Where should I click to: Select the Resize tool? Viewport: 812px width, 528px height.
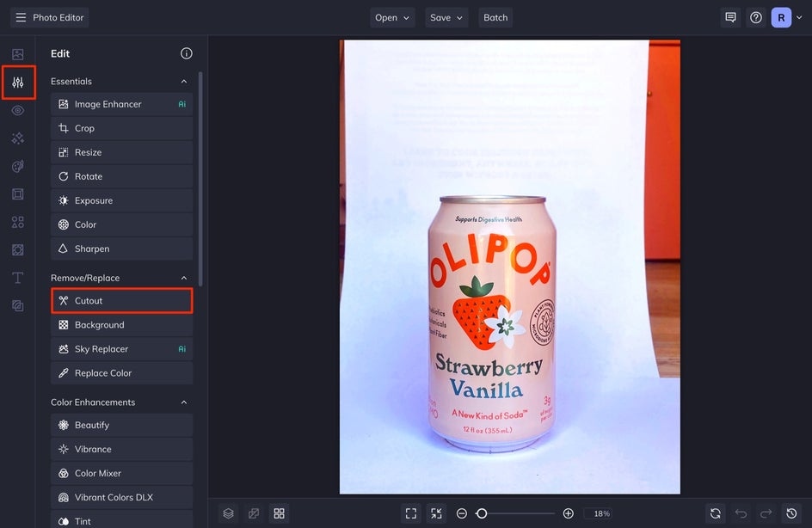click(x=121, y=152)
